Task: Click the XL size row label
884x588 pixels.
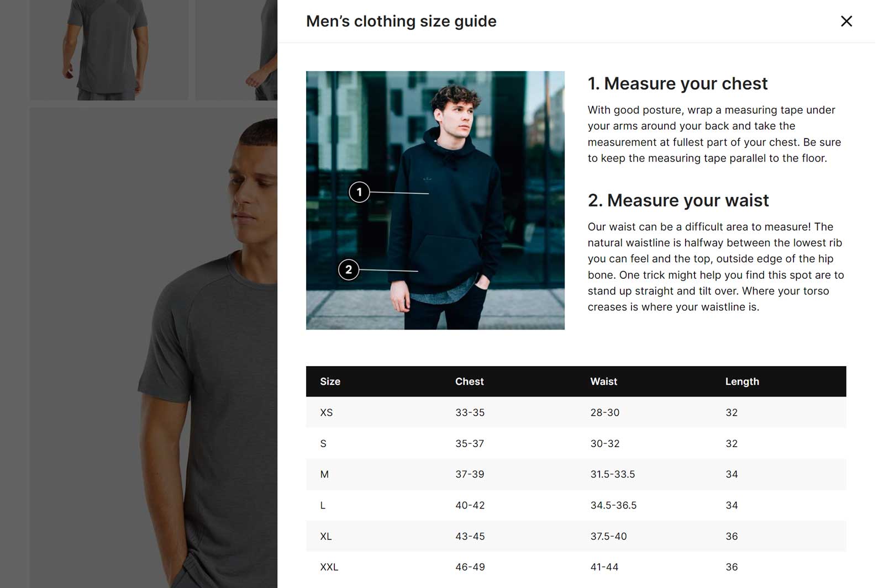Action: coord(326,536)
